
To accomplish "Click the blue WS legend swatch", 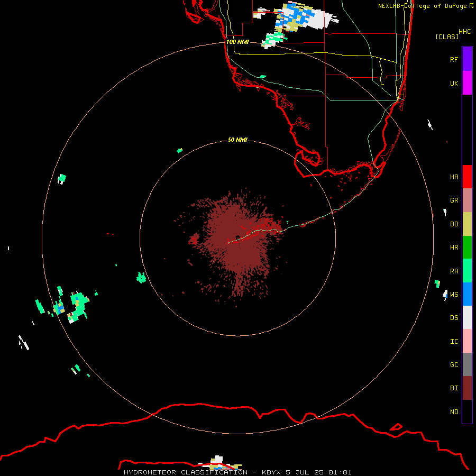I will pyautogui.click(x=467, y=294).
